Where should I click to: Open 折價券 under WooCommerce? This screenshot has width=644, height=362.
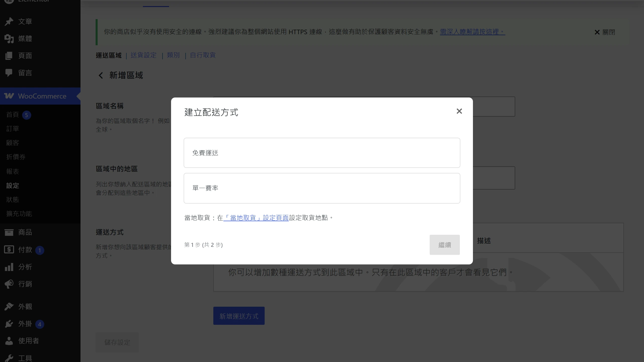(x=16, y=157)
